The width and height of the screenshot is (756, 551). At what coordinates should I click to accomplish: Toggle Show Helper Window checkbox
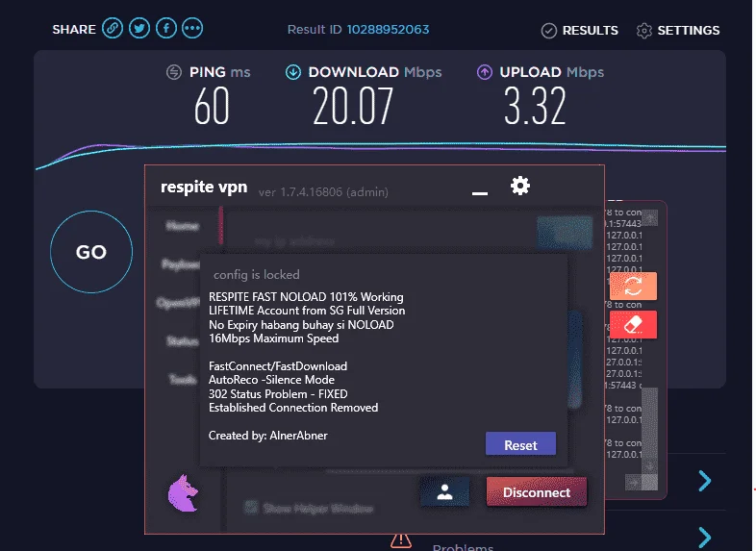(x=251, y=508)
